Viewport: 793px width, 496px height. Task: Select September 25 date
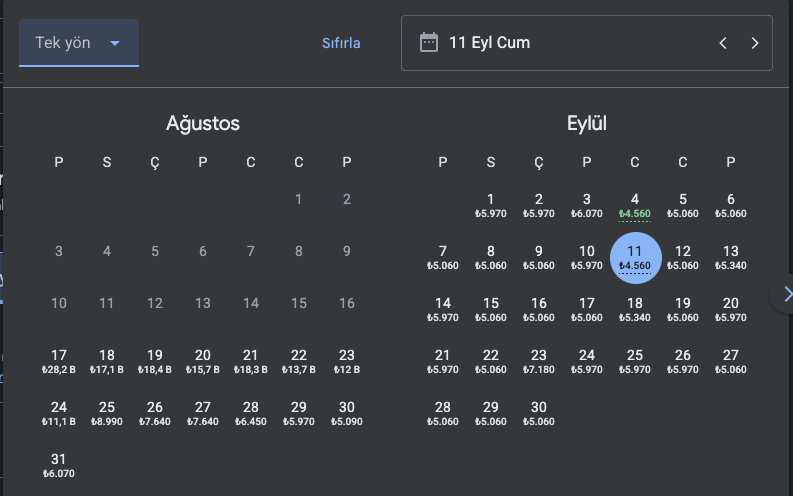pyautogui.click(x=635, y=362)
